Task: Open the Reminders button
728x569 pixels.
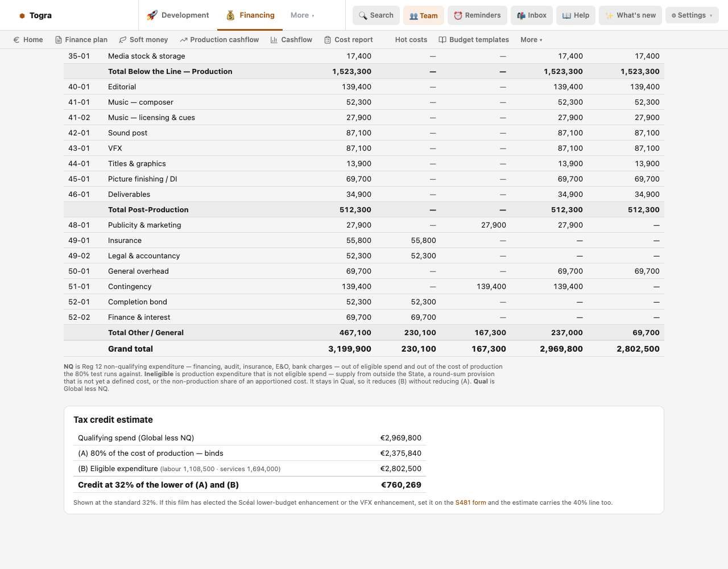Action: (477, 15)
